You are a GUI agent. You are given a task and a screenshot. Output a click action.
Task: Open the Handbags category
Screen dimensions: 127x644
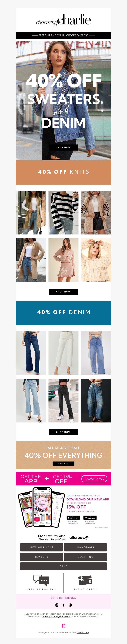click(x=85, y=547)
